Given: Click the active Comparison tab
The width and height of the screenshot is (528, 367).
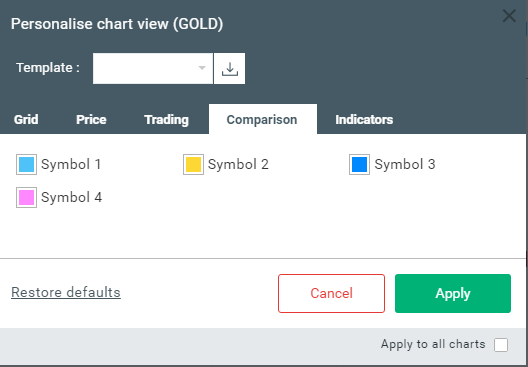Looking at the screenshot, I should pyautogui.click(x=262, y=120).
